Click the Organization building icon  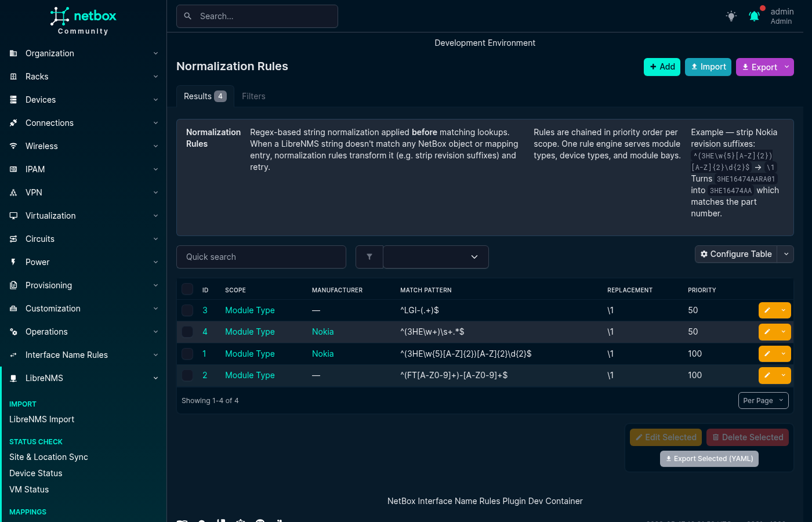tap(13, 53)
